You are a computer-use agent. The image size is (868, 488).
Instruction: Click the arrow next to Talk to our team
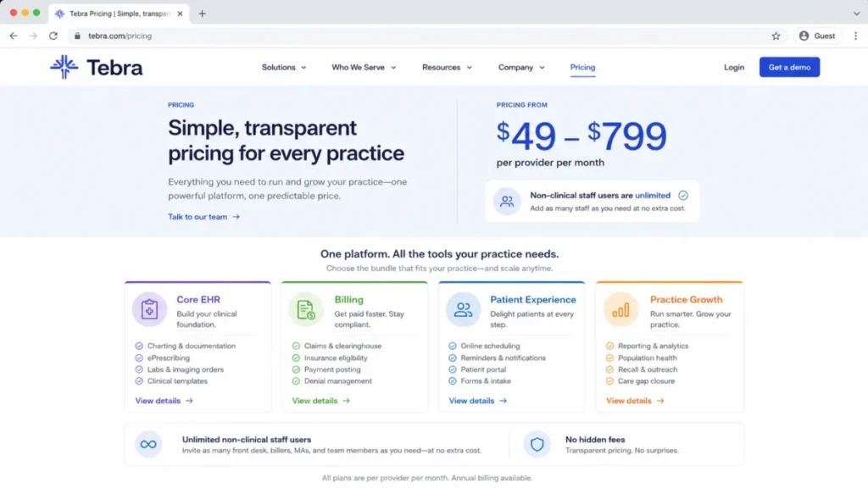[x=236, y=217]
